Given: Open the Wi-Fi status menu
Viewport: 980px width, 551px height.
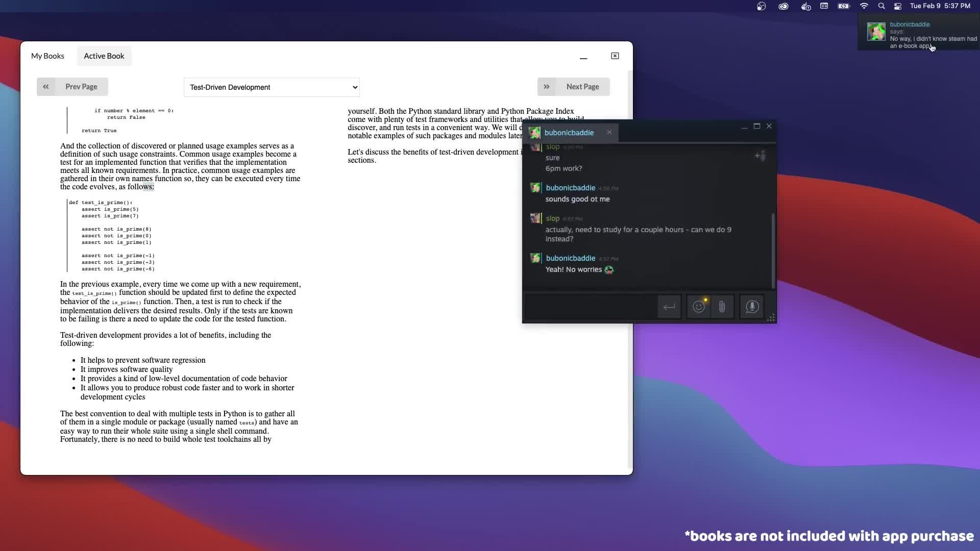Looking at the screenshot, I should tap(864, 6).
